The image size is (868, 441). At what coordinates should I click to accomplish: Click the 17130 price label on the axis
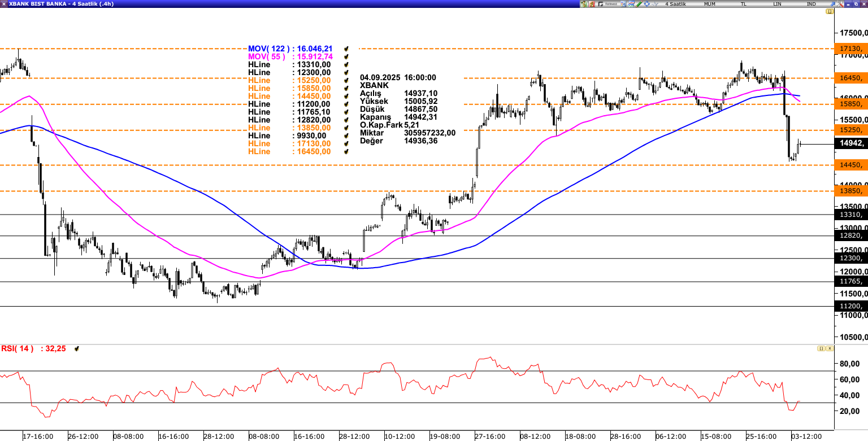(850, 49)
